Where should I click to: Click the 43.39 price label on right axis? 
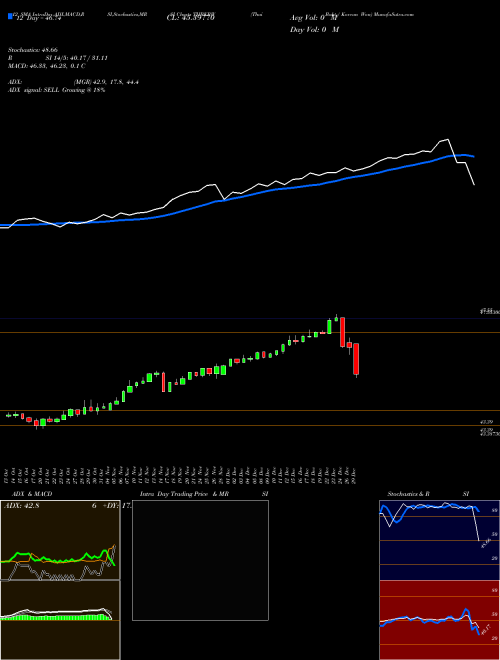487,422
